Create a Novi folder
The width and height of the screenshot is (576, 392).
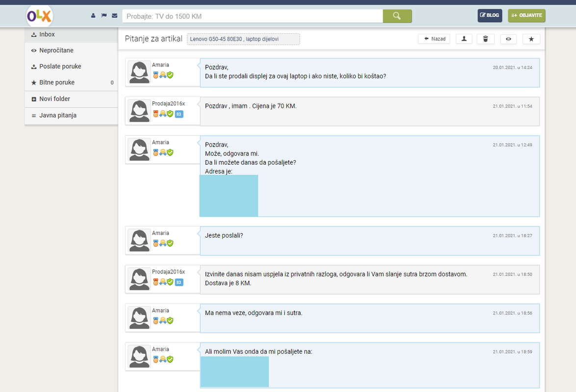point(71,99)
